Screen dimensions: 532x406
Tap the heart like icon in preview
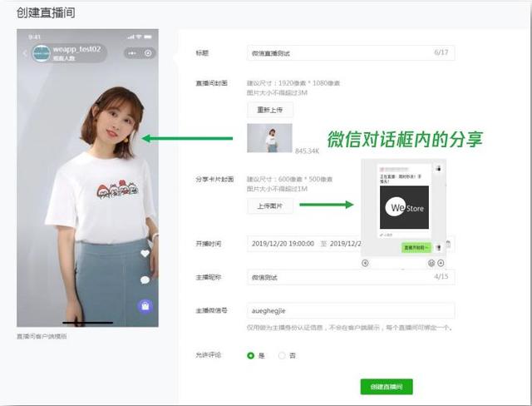point(145,253)
